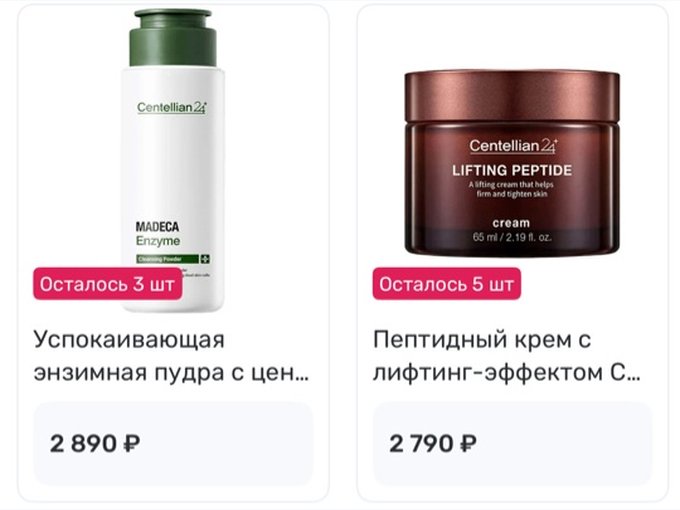Screen dimensions: 680x510
Task: Open the 'Успокаивающая энзимная пудра' product title
Action: point(172,356)
